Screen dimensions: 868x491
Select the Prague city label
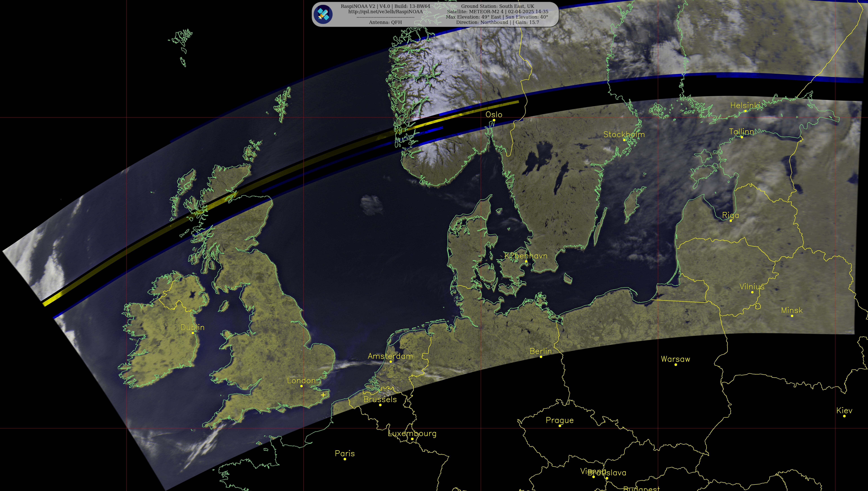pyautogui.click(x=560, y=421)
